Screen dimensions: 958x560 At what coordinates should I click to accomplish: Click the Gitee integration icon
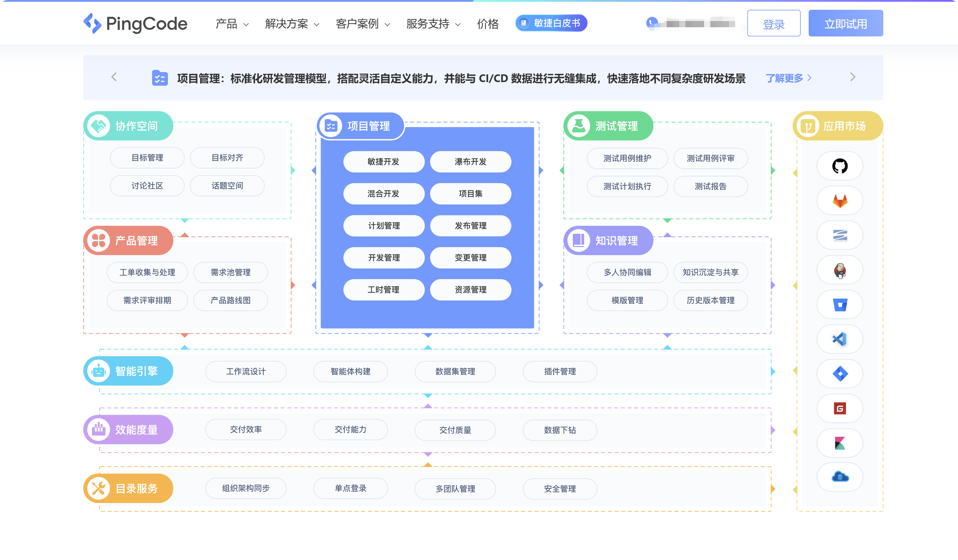pyautogui.click(x=840, y=408)
